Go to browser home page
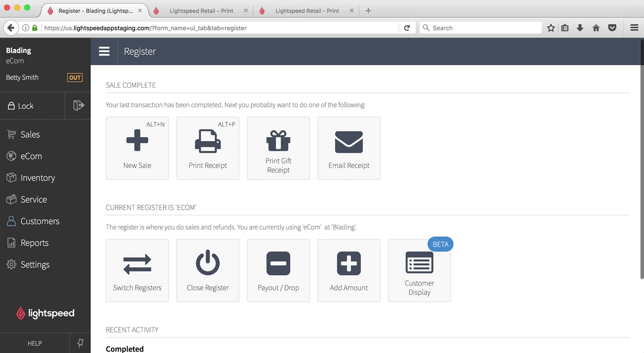This screenshot has width=644, height=353. (596, 28)
